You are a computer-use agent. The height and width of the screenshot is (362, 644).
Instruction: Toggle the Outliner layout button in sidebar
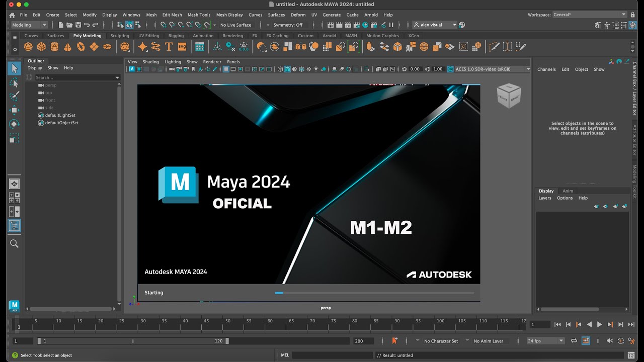pyautogui.click(x=14, y=226)
